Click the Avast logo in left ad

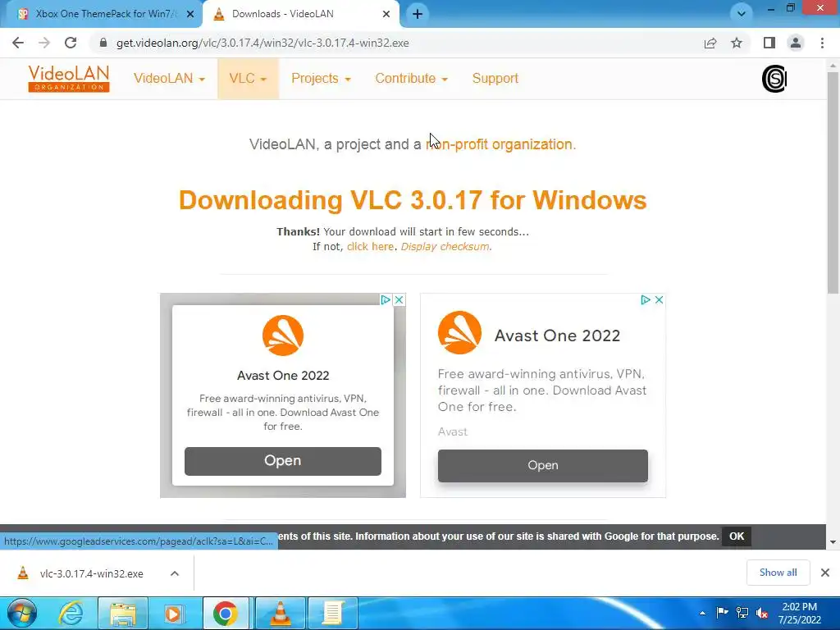pyautogui.click(x=283, y=336)
